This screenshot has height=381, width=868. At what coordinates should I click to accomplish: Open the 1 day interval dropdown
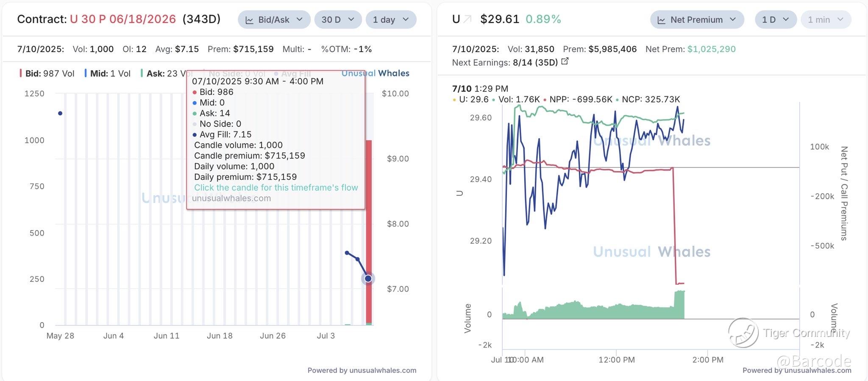click(x=390, y=19)
